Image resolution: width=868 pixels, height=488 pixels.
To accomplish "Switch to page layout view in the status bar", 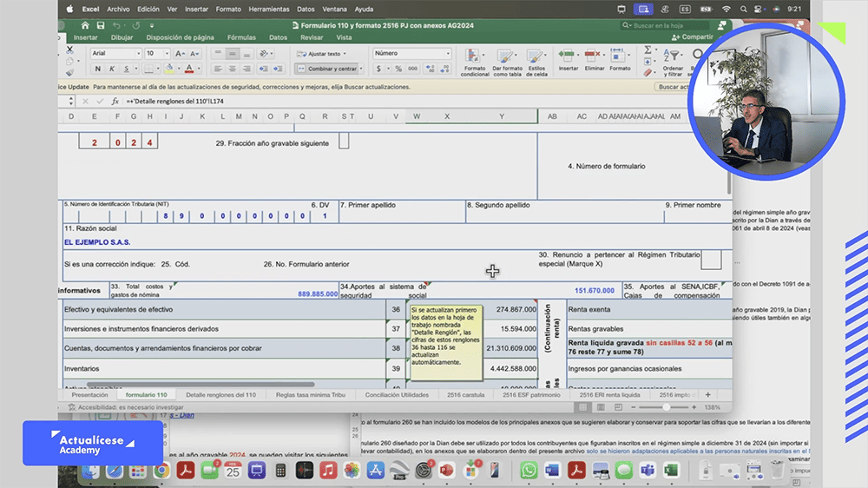I will pyautogui.click(x=601, y=407).
